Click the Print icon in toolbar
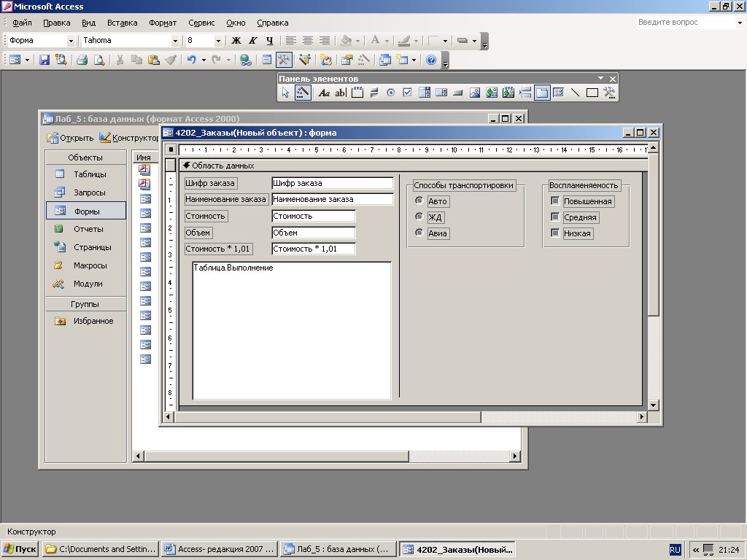 click(82, 60)
